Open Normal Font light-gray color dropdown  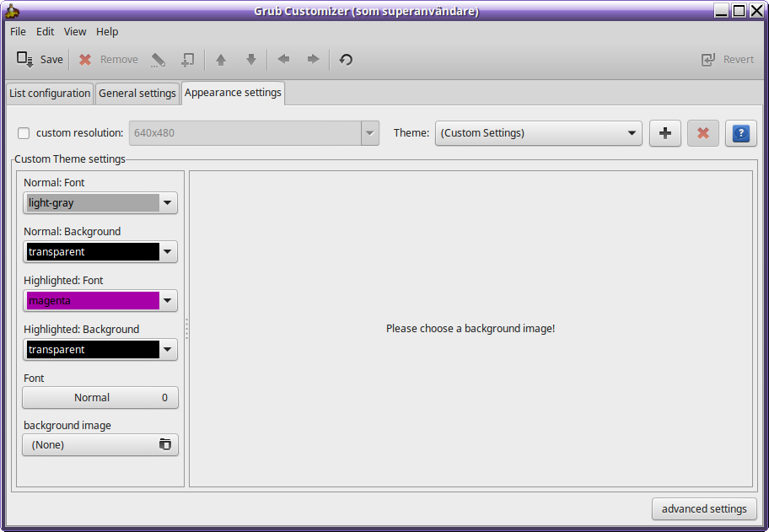point(100,202)
